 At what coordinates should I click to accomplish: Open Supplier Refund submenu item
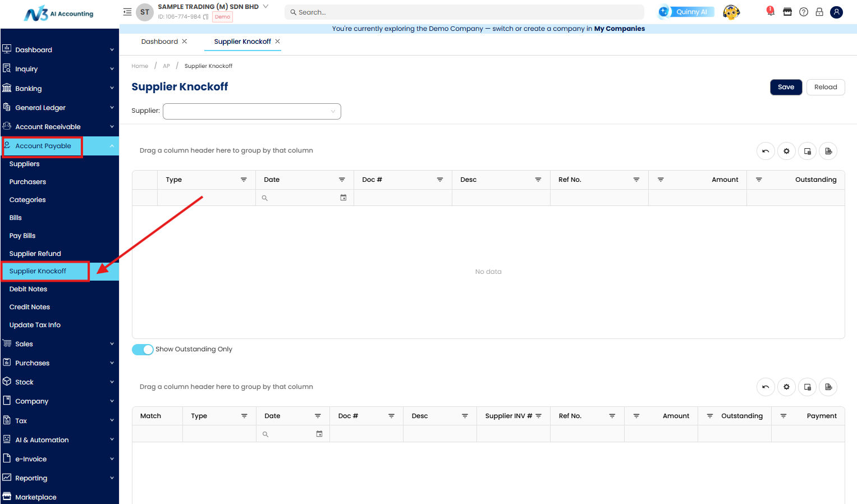pos(35,254)
